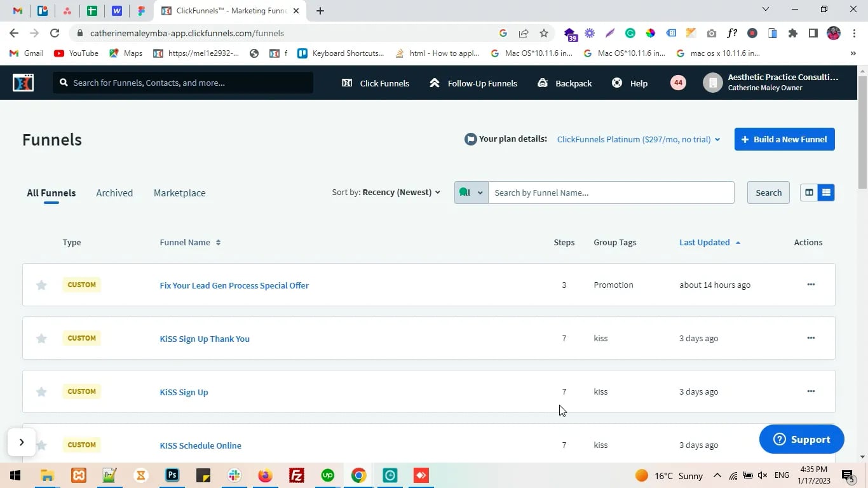Switch to the Marketplace tab
868x488 pixels.
[180, 193]
